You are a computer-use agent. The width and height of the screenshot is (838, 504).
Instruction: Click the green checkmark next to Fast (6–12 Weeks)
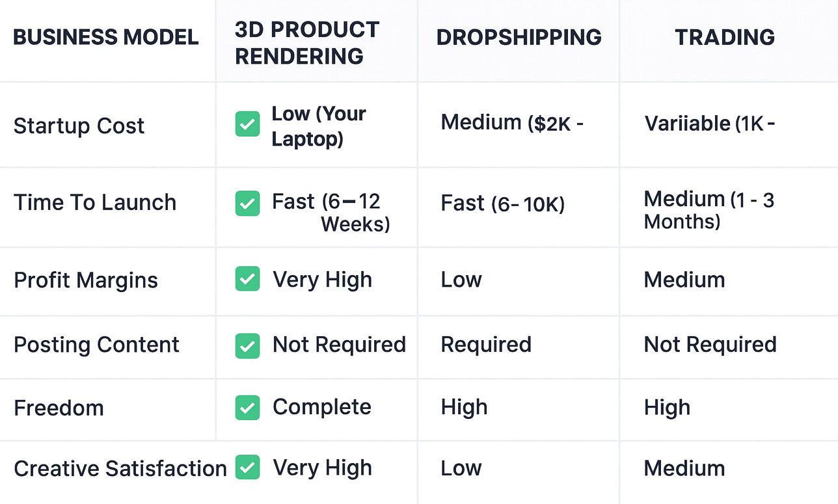(x=247, y=204)
